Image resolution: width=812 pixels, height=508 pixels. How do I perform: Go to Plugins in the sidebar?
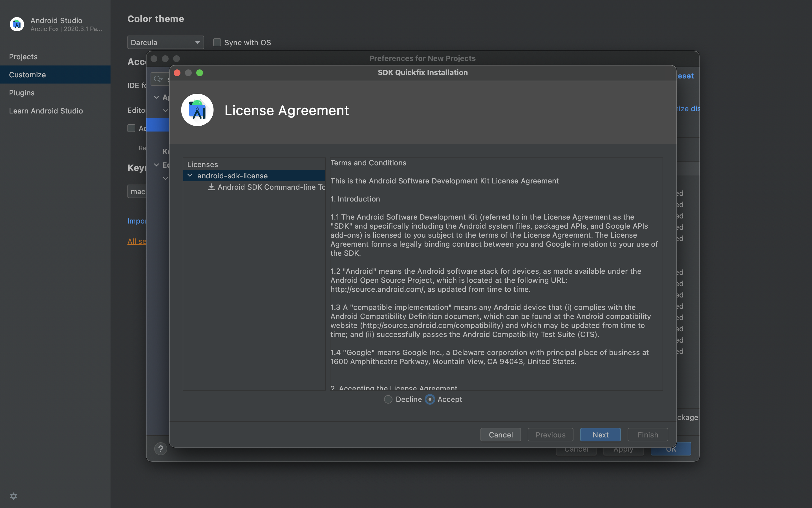point(55,93)
